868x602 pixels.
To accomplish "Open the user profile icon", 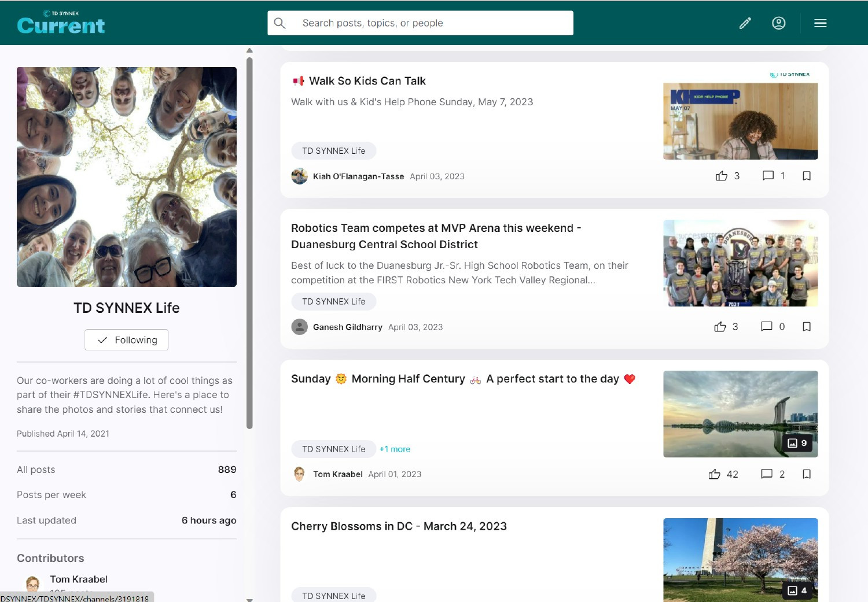I will point(778,23).
